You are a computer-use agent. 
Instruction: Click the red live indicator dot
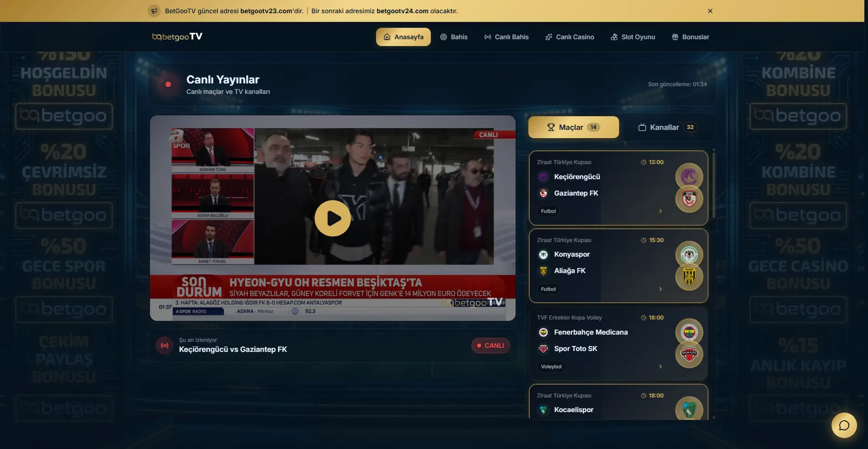169,84
